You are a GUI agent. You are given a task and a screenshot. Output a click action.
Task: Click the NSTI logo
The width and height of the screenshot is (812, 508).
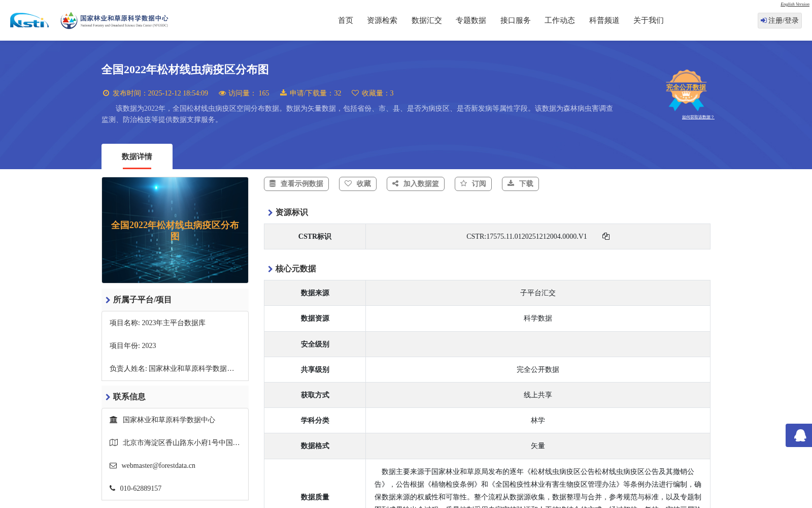(x=29, y=20)
